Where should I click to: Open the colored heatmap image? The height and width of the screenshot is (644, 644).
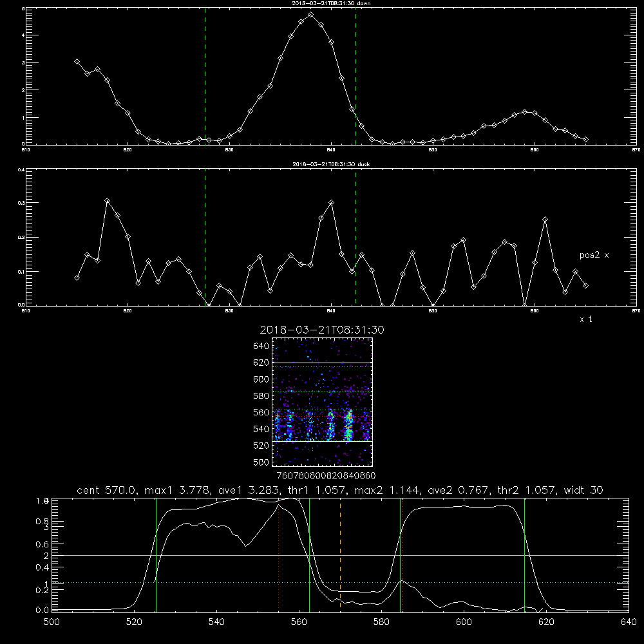[x=322, y=402]
